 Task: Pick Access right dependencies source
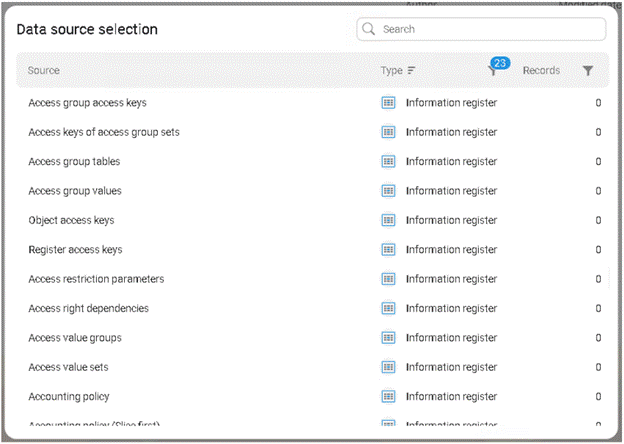[x=88, y=308]
